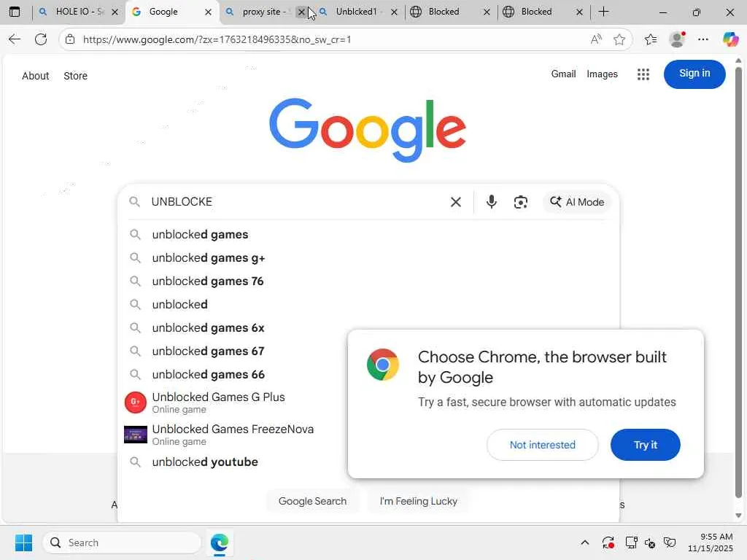Open Copilot in the Edge toolbar
The image size is (747, 560).
[729, 39]
